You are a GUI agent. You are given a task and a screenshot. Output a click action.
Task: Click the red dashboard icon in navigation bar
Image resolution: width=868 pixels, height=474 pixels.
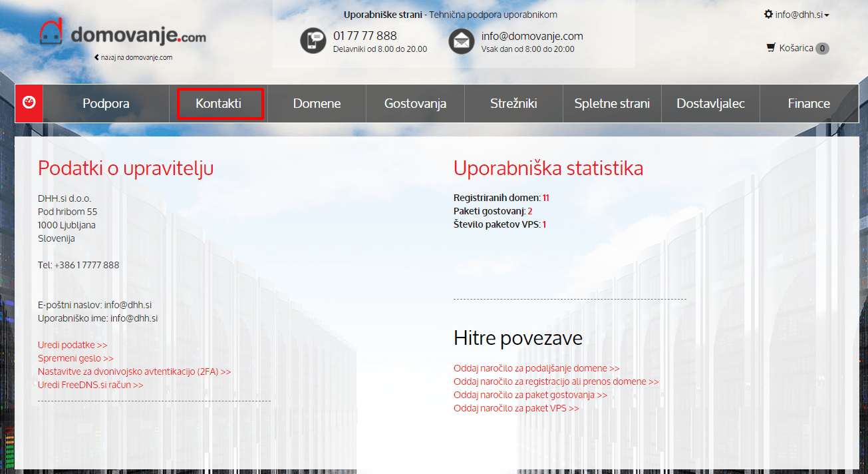point(29,103)
